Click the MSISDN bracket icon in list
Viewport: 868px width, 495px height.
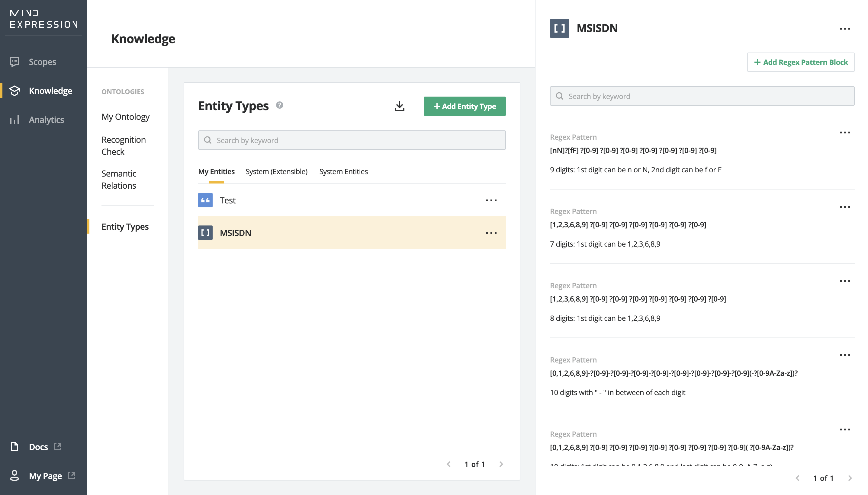(205, 233)
